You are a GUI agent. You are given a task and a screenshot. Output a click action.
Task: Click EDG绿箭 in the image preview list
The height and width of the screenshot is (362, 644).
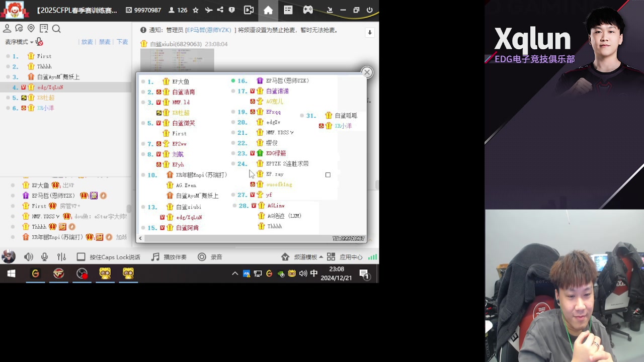pos(276,153)
